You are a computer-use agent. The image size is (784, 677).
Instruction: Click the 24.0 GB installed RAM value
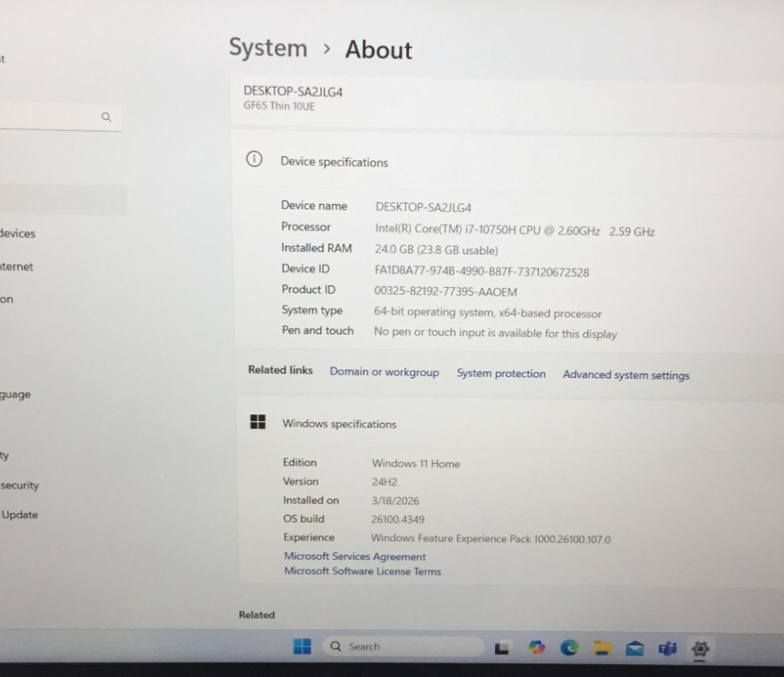(437, 250)
